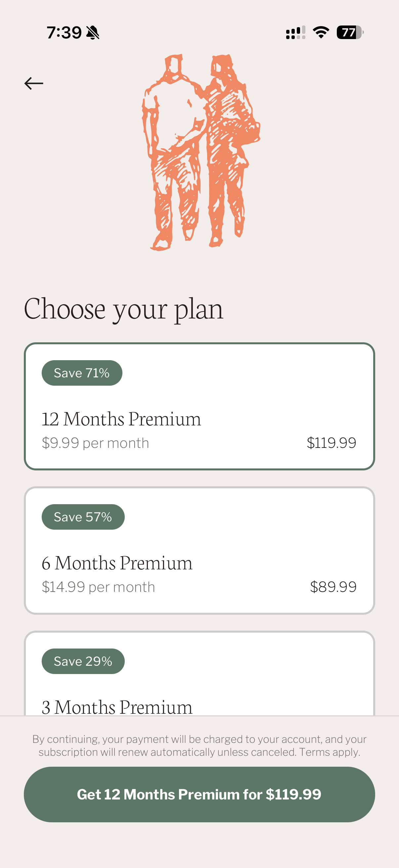Tap the Save 29% badge
399x868 pixels.
coord(83,661)
